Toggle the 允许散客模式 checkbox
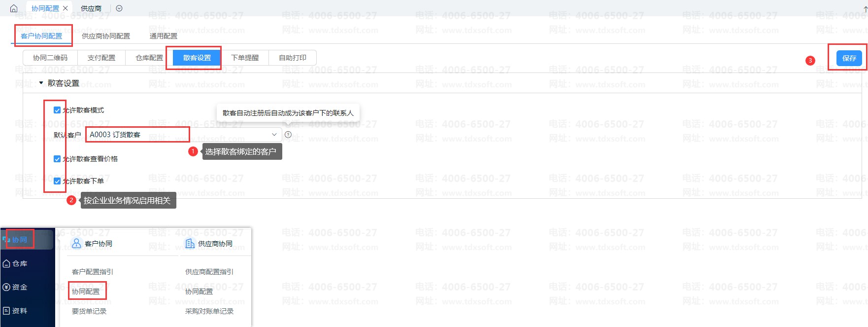868x327 pixels. (57, 110)
